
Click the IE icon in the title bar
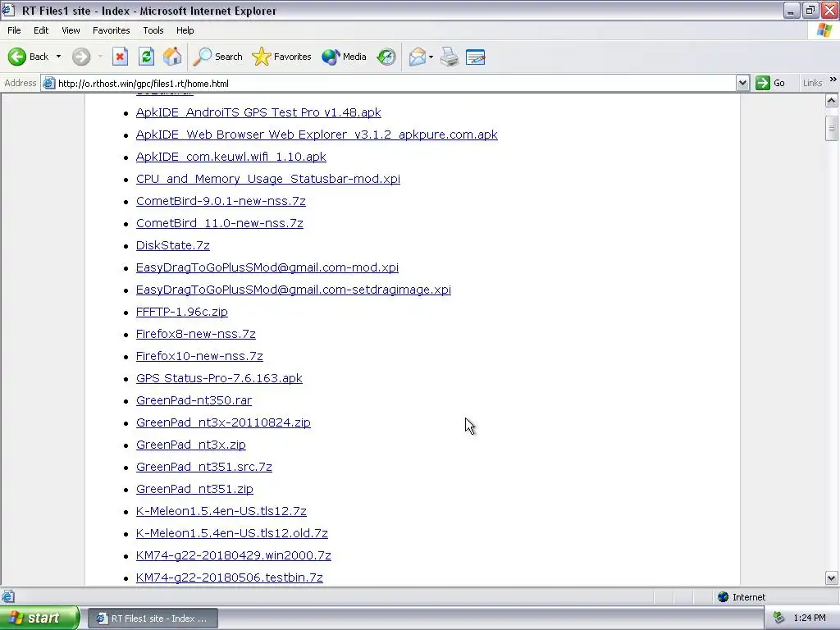[x=8, y=10]
